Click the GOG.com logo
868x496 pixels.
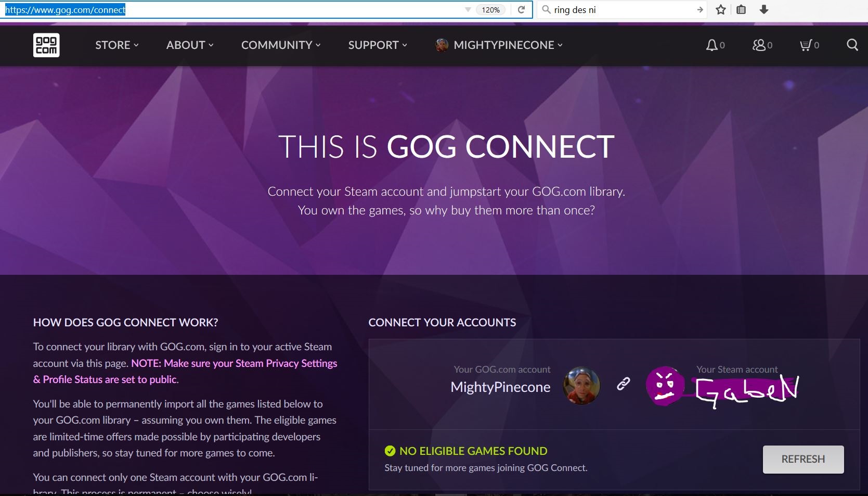(x=46, y=45)
